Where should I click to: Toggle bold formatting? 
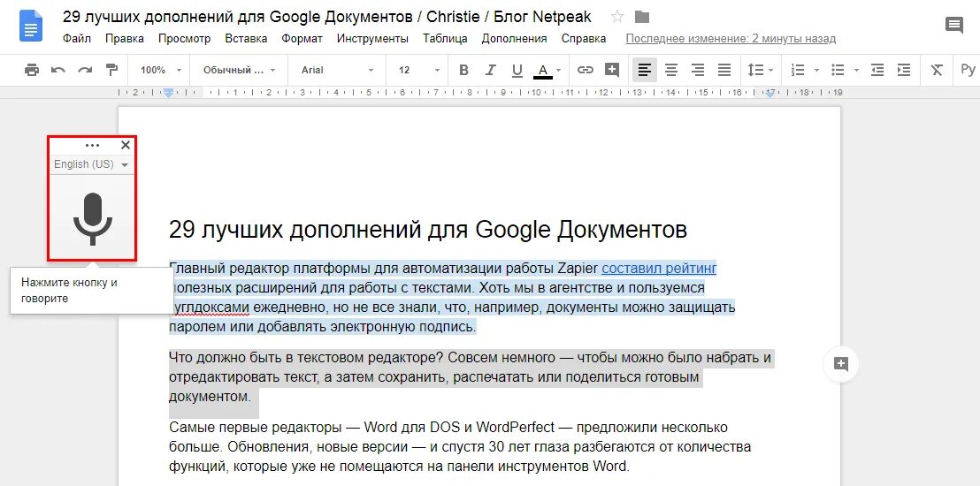click(x=463, y=70)
